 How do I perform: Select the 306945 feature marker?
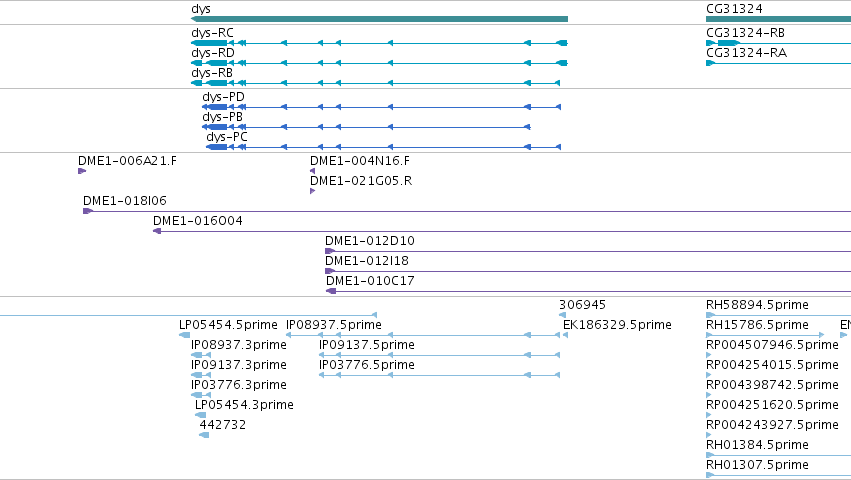point(562,315)
